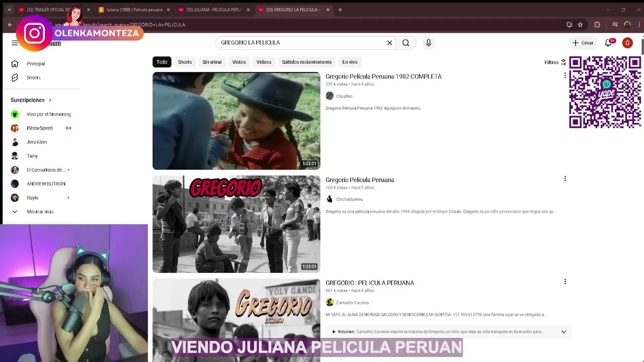The height and width of the screenshot is (362, 644).
Task: Open the Carnalito Caceres channel avatar
Action: tap(330, 302)
